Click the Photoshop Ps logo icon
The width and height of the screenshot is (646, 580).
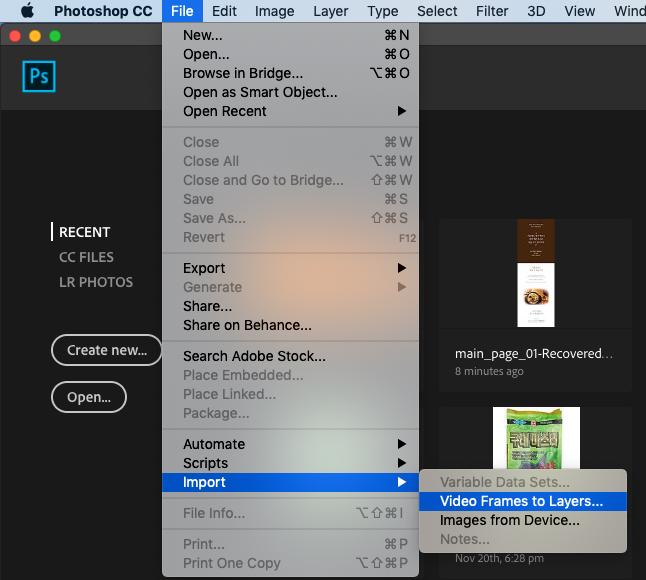point(39,77)
